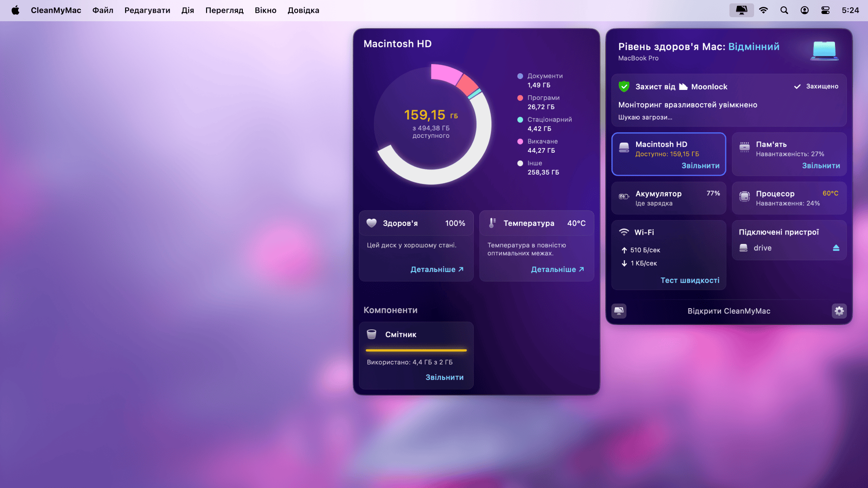Click Детальніше under Температура

coord(557,269)
